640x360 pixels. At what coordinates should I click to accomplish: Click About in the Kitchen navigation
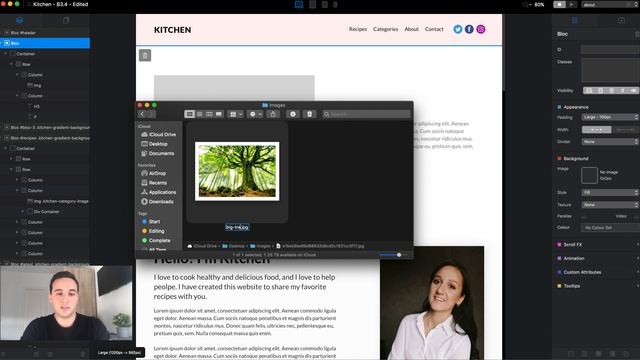(411, 29)
